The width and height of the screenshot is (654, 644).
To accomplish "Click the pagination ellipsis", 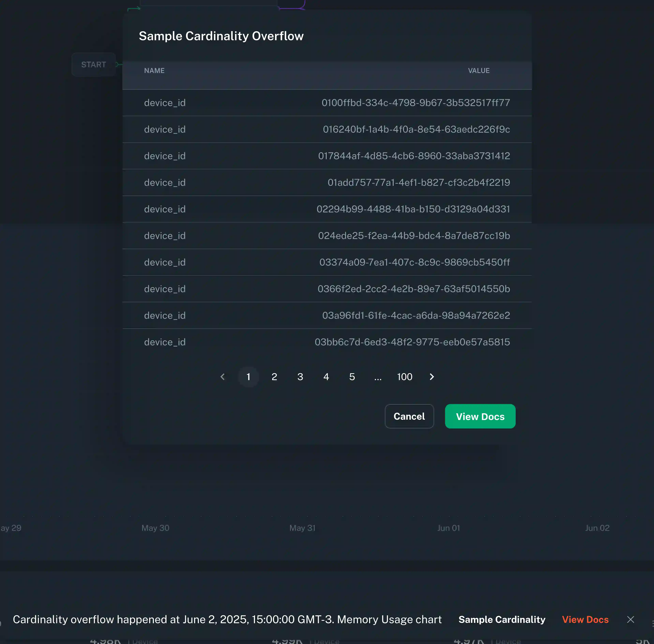I will pyautogui.click(x=378, y=377).
